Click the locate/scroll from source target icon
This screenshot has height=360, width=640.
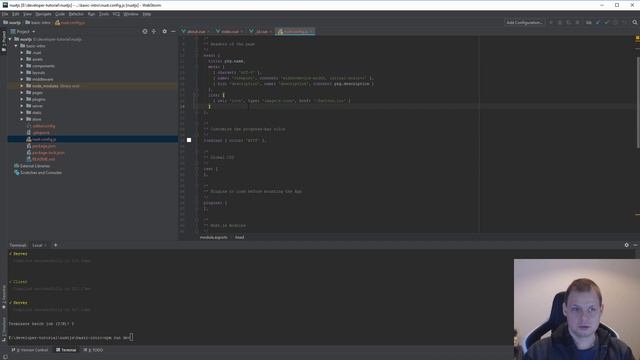click(145, 31)
